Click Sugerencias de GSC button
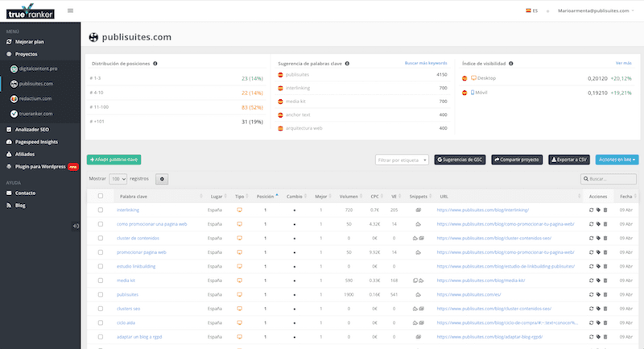Viewport: 644px width, 349px height. [460, 160]
